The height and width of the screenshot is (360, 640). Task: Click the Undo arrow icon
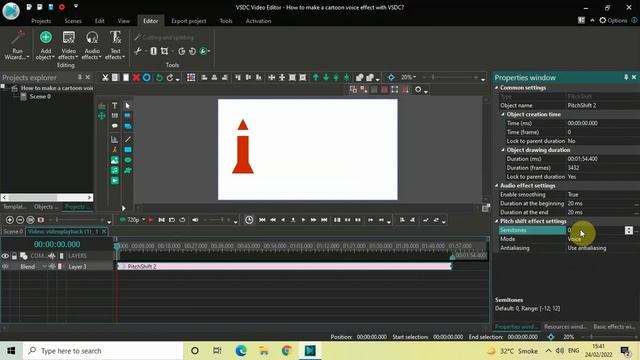pyautogui.click(x=159, y=78)
